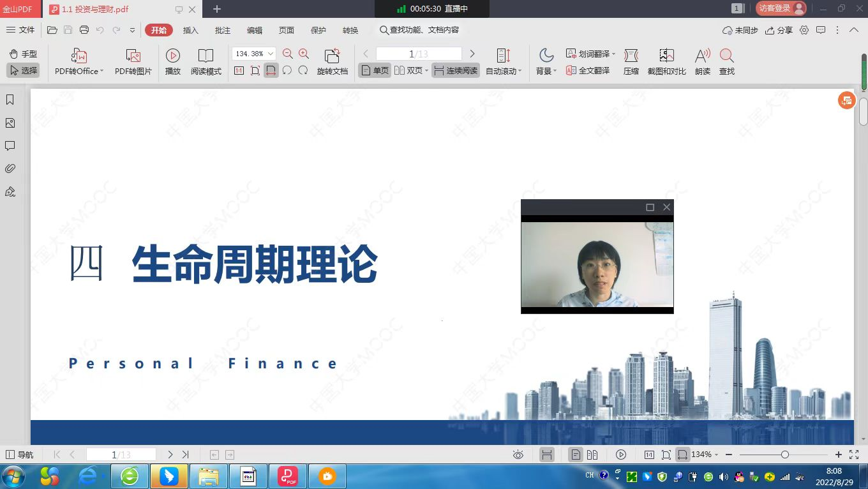Adjust the zoom slider in status bar
Image resolution: width=868 pixels, height=489 pixels.
784,455
